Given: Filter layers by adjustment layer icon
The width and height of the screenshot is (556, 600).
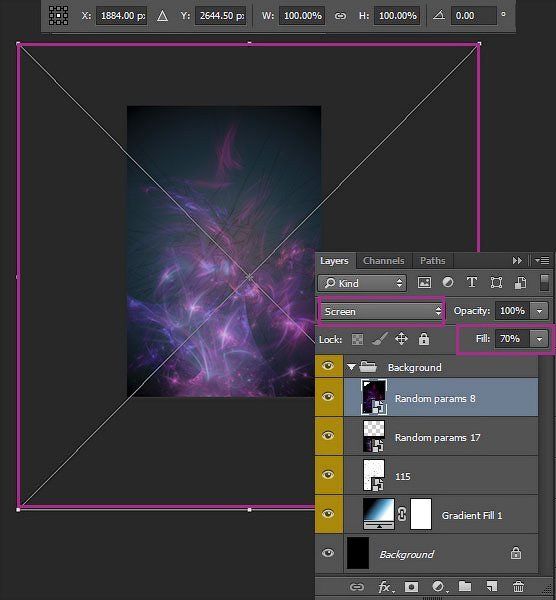Looking at the screenshot, I should coord(448,283).
